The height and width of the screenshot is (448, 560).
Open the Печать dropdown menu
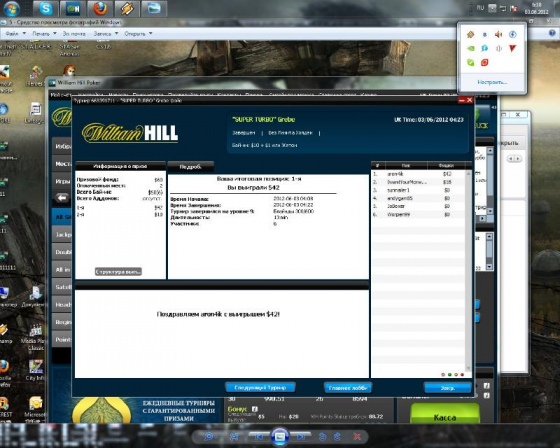point(44,34)
